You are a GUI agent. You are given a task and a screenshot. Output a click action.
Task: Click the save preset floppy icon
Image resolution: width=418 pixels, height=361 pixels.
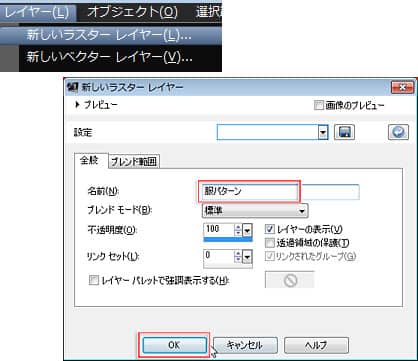[x=344, y=132]
